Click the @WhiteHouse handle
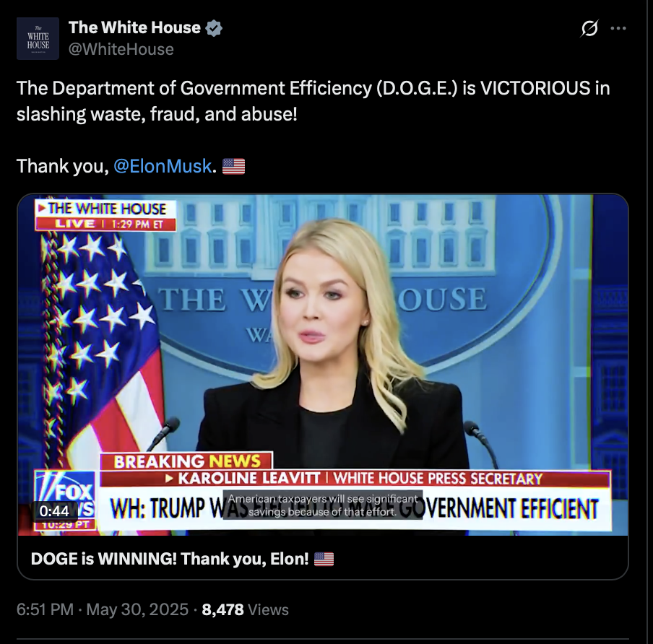This screenshot has height=644, width=653. coord(121,49)
